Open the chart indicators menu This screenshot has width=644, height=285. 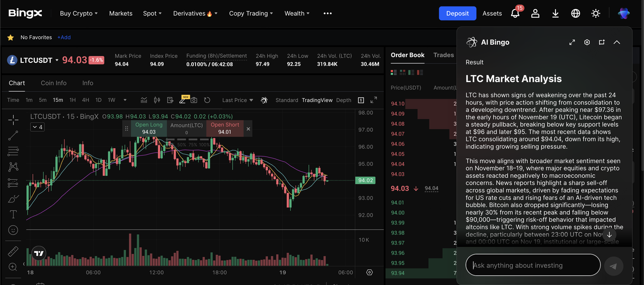144,100
